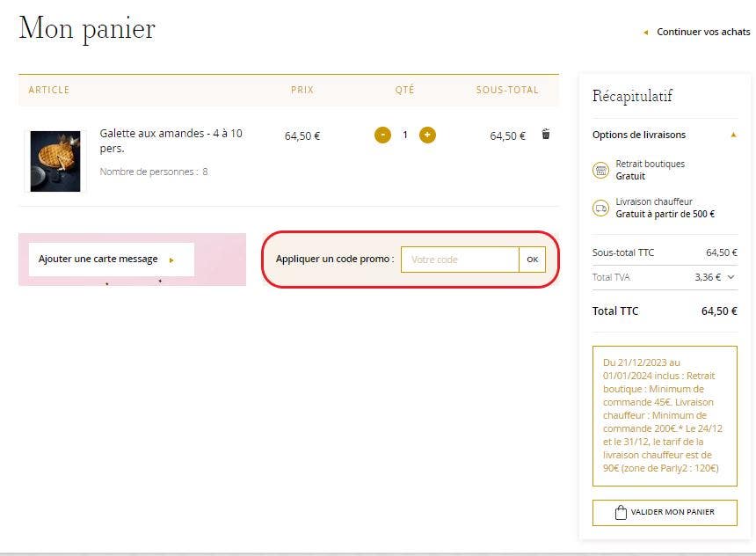Click the Valider mon panier button

[x=665, y=513]
